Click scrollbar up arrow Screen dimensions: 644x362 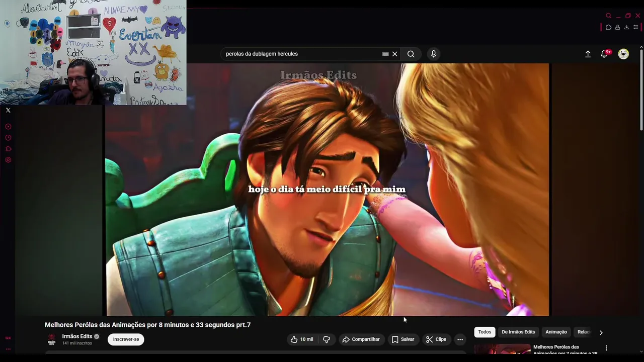(x=641, y=47)
